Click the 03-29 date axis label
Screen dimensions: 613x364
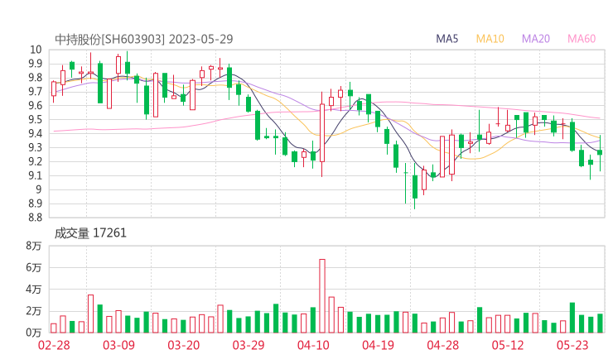click(x=249, y=345)
